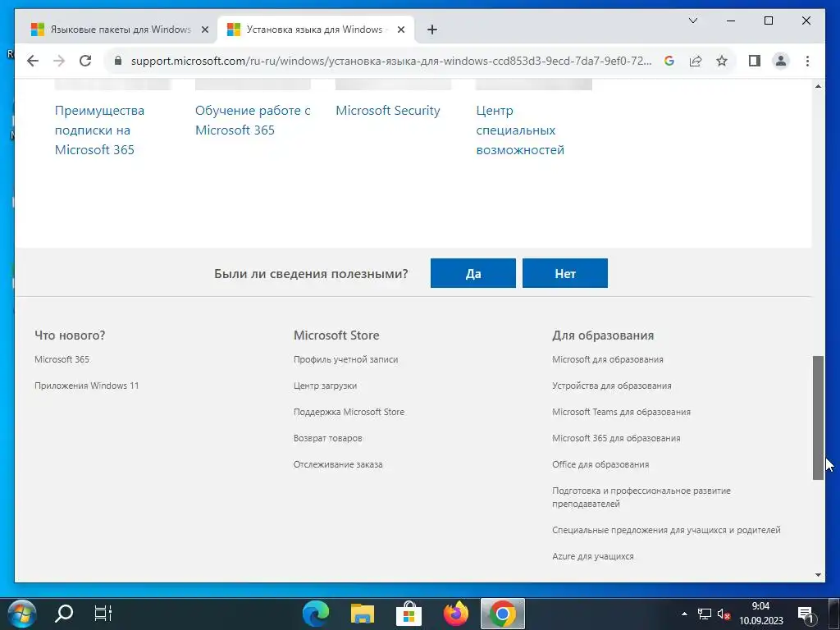Launch Microsoft Edge from taskbar
The image size is (840, 630).
click(x=316, y=614)
